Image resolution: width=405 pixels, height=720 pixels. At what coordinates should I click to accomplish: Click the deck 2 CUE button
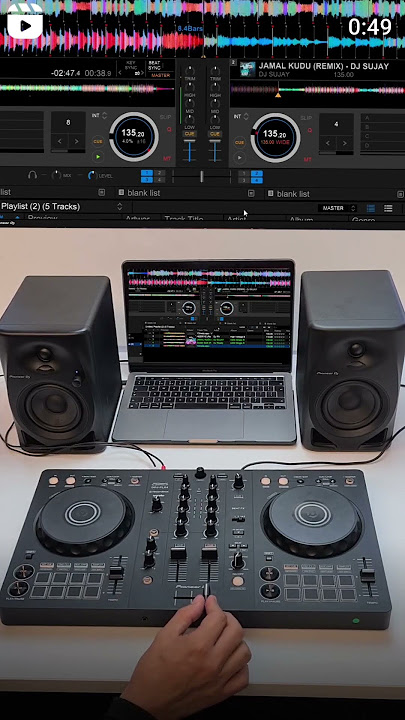pos(239,142)
